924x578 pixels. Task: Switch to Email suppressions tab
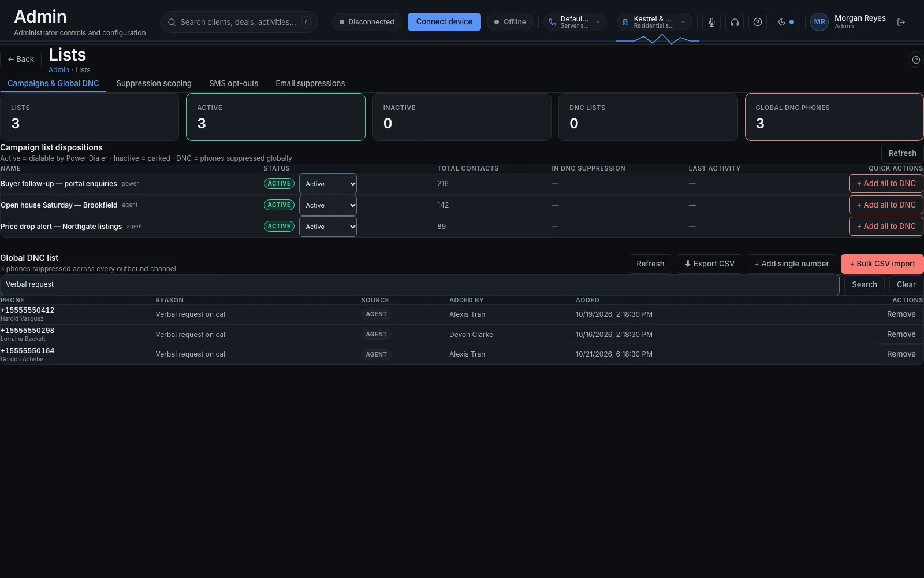(x=310, y=83)
